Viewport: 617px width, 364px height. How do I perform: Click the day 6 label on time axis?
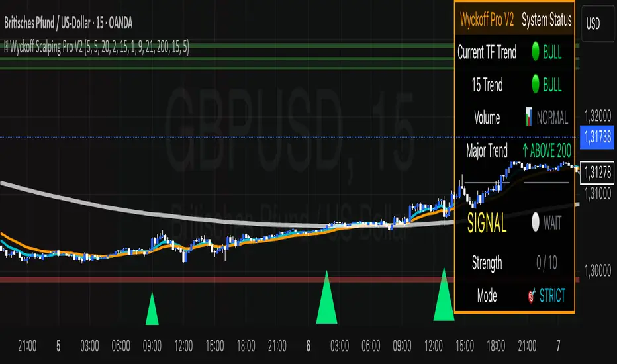click(x=308, y=346)
